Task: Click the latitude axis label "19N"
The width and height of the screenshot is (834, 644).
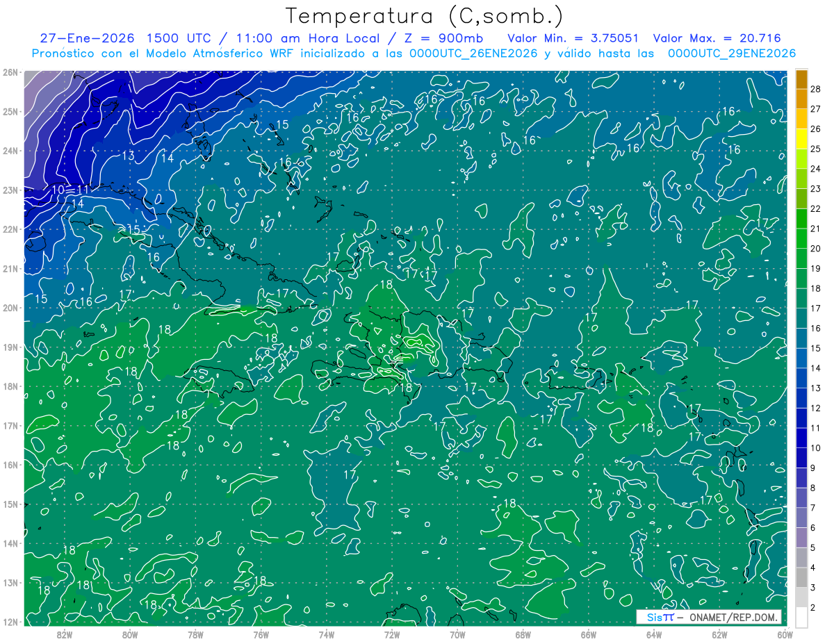Action: [x=10, y=347]
